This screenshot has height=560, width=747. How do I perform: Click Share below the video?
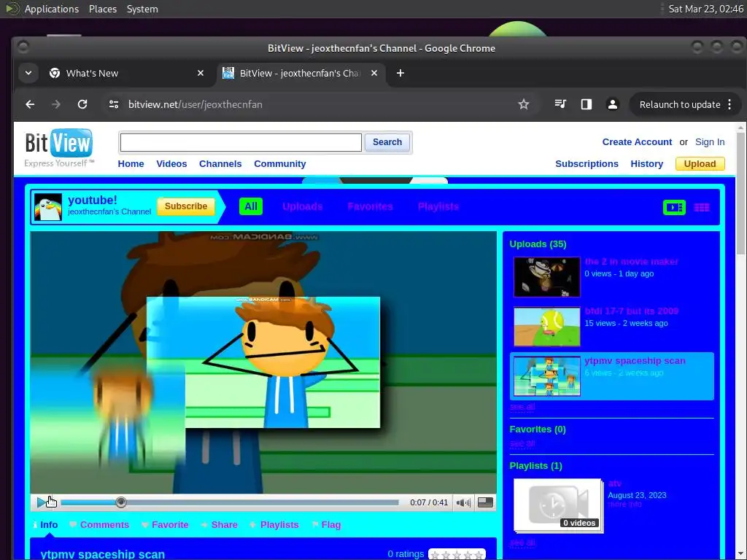[x=219, y=525]
